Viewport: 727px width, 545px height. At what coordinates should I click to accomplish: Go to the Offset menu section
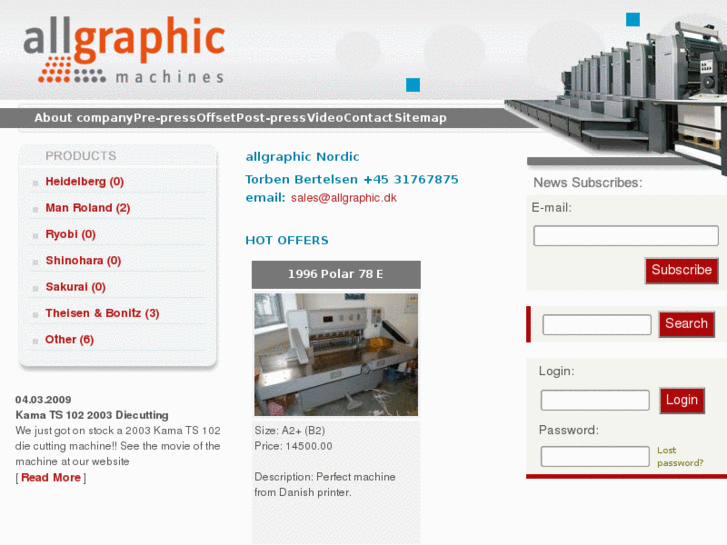tap(216, 118)
